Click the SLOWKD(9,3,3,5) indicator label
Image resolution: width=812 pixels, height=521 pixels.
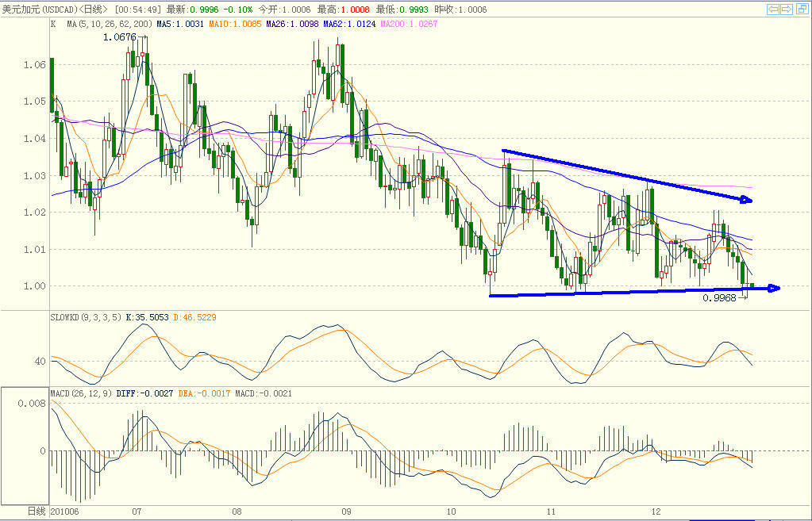pyautogui.click(x=86, y=317)
